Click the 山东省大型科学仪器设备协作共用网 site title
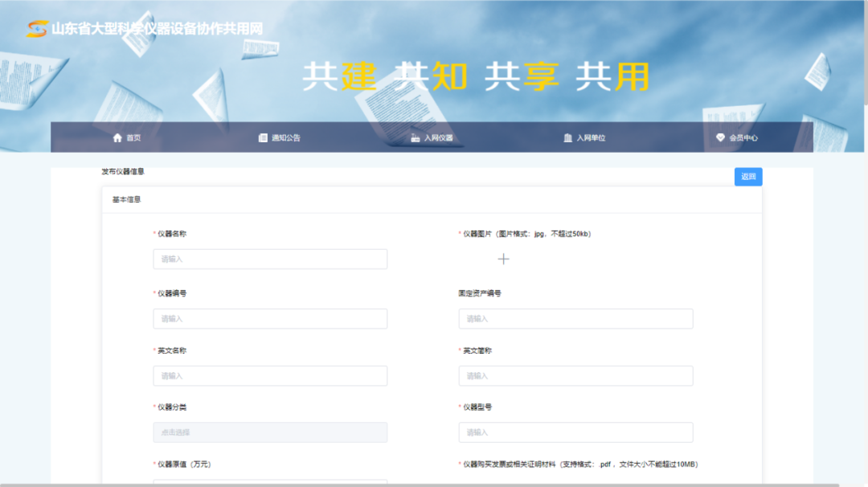Viewport: 868px width, 487px height. pos(157,29)
